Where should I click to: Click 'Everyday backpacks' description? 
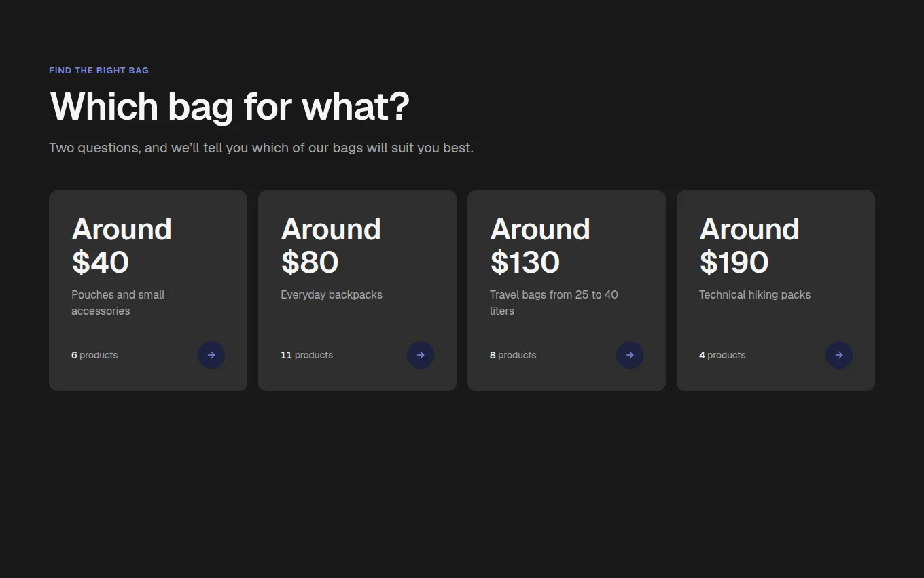click(332, 294)
